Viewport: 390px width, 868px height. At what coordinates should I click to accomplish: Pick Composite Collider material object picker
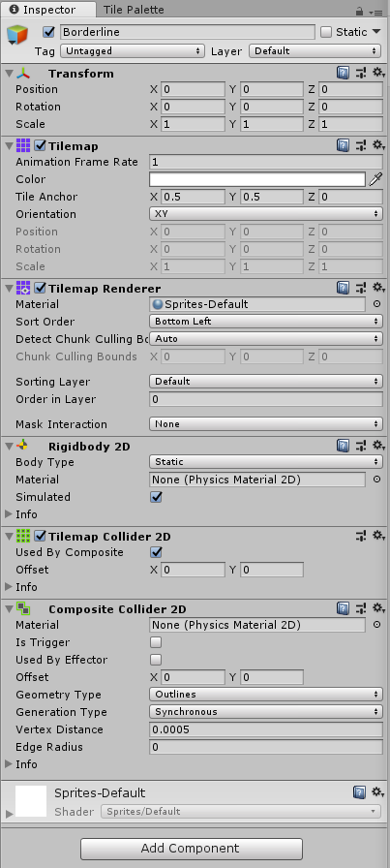pos(376,625)
